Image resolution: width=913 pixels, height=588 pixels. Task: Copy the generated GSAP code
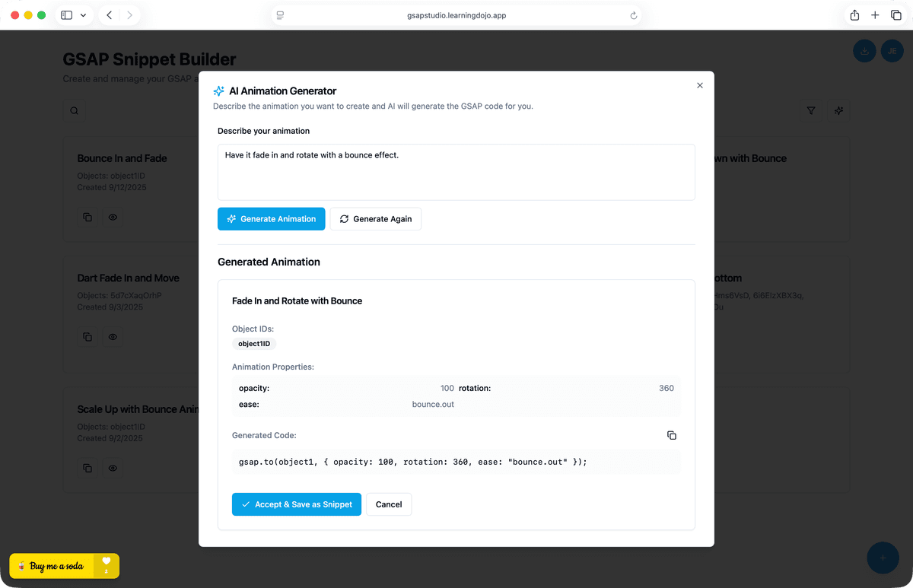671,435
